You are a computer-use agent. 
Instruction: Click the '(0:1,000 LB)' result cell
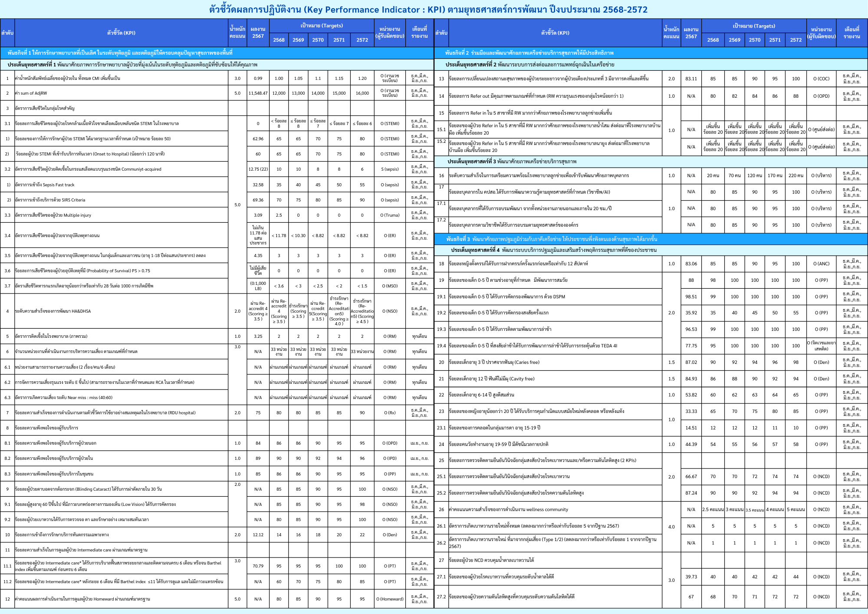[258, 286]
